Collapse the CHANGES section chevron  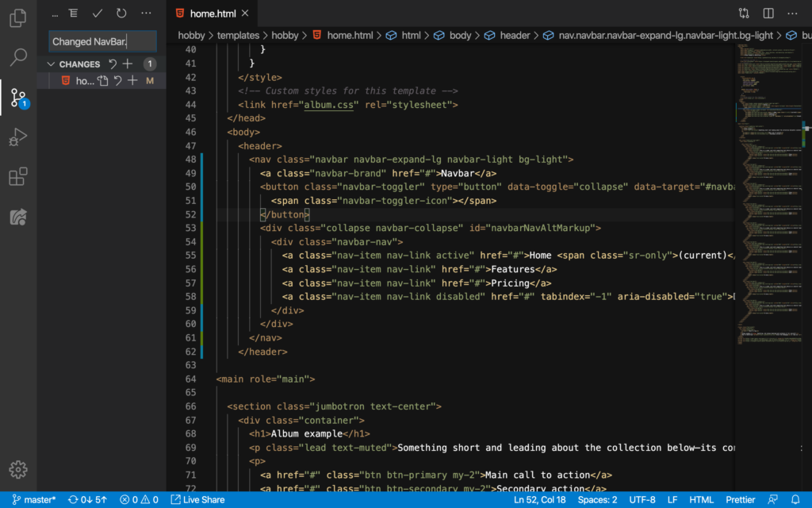pos(51,64)
